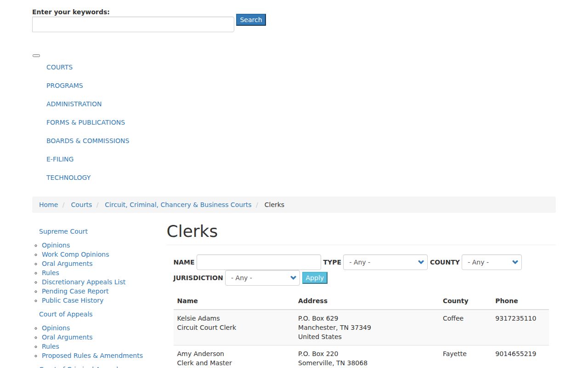Viewport: 588px width, 368px height.
Task: Click the Address column header
Action: [x=313, y=301]
